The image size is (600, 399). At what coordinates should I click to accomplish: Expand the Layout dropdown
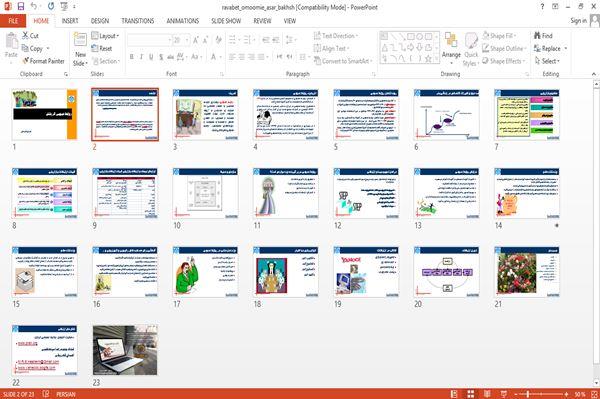pos(105,36)
